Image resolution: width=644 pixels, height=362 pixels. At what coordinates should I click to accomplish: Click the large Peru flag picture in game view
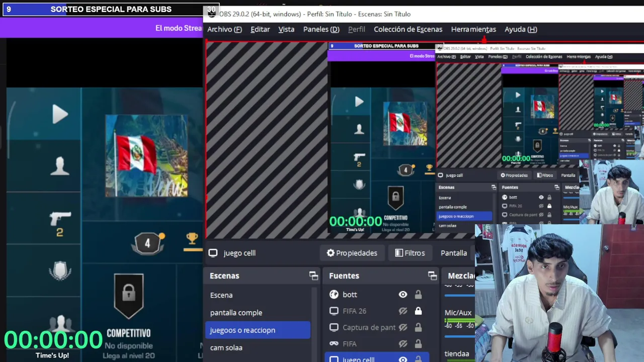tap(146, 156)
